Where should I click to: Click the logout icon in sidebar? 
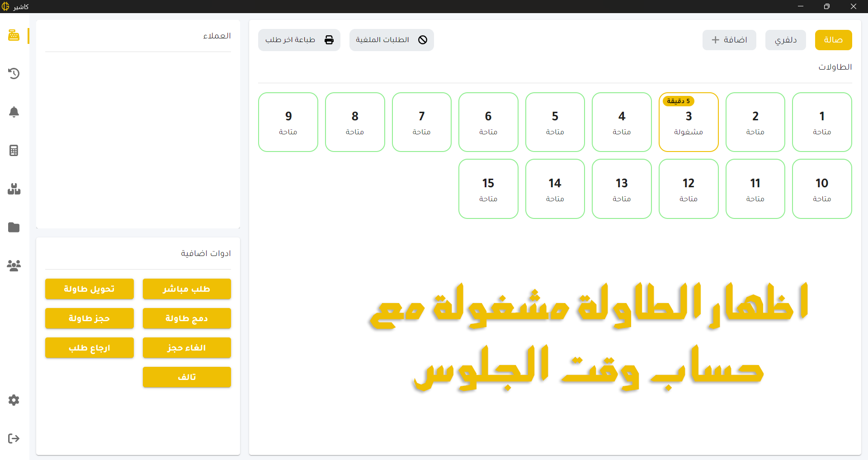click(x=14, y=438)
